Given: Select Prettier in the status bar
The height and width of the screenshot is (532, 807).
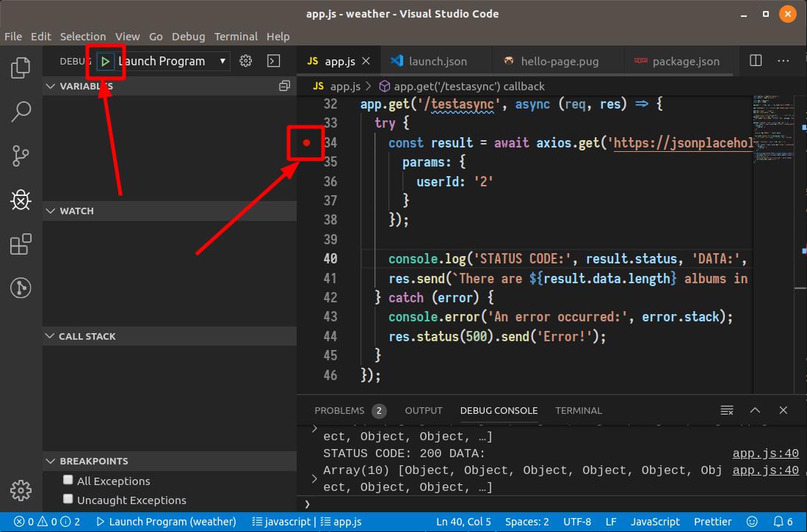Looking at the screenshot, I should (x=712, y=521).
